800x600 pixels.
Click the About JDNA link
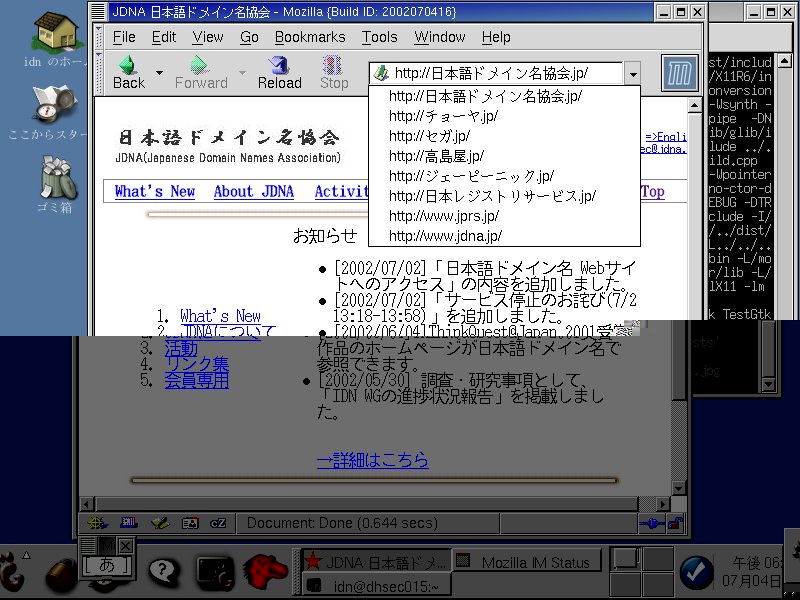point(253,192)
